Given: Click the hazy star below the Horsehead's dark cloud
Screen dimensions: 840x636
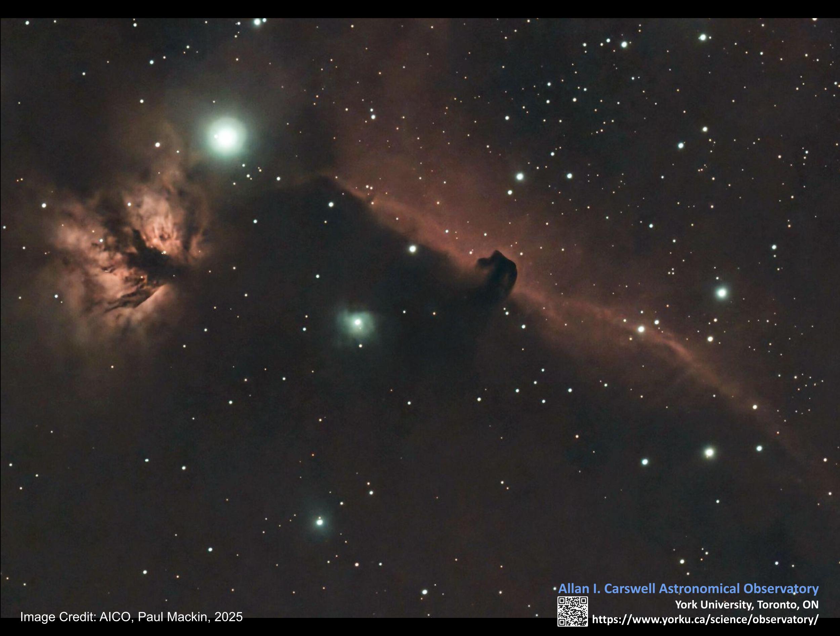Looking at the screenshot, I should pyautogui.click(x=358, y=322).
